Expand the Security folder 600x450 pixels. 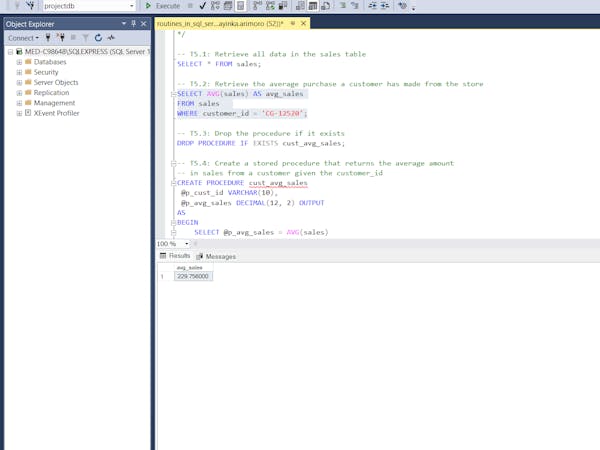[x=19, y=72]
